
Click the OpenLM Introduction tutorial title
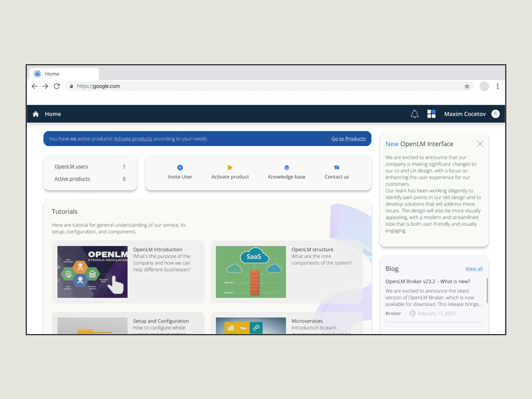tap(158, 249)
